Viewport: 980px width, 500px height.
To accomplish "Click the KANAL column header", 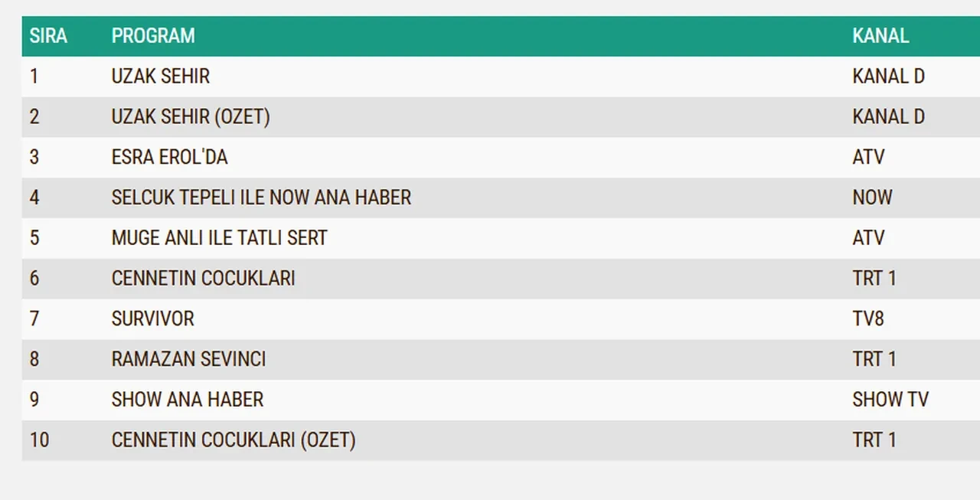I will (880, 36).
